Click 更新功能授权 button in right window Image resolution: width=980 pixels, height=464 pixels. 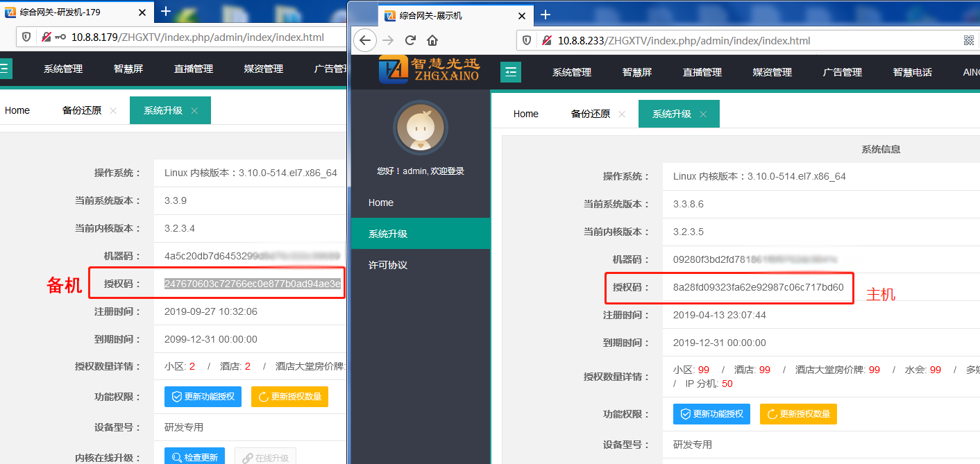711,414
